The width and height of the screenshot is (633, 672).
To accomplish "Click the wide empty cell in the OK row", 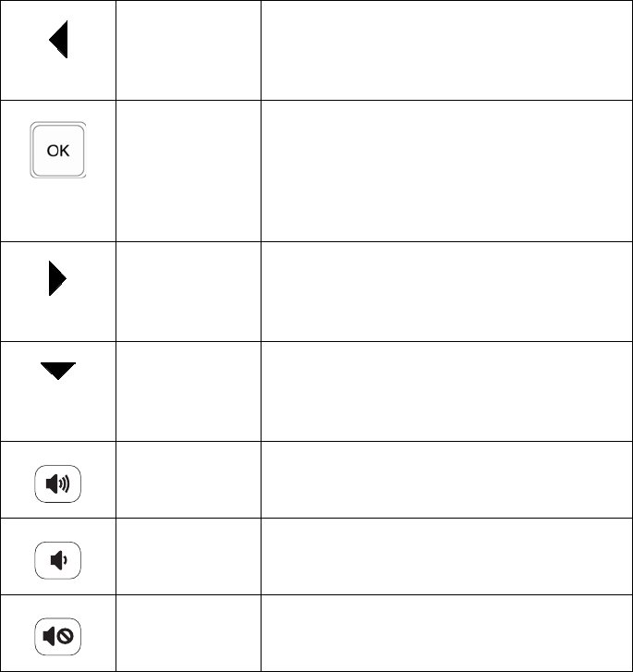I will (447, 171).
